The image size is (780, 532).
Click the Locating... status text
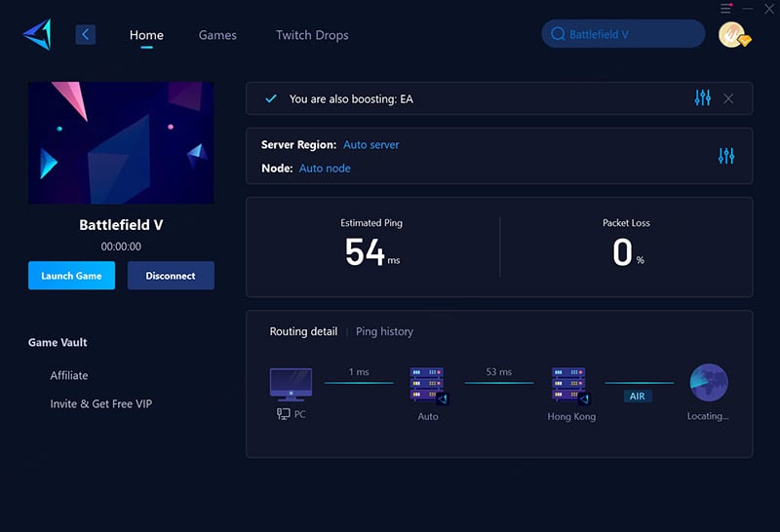(708, 416)
